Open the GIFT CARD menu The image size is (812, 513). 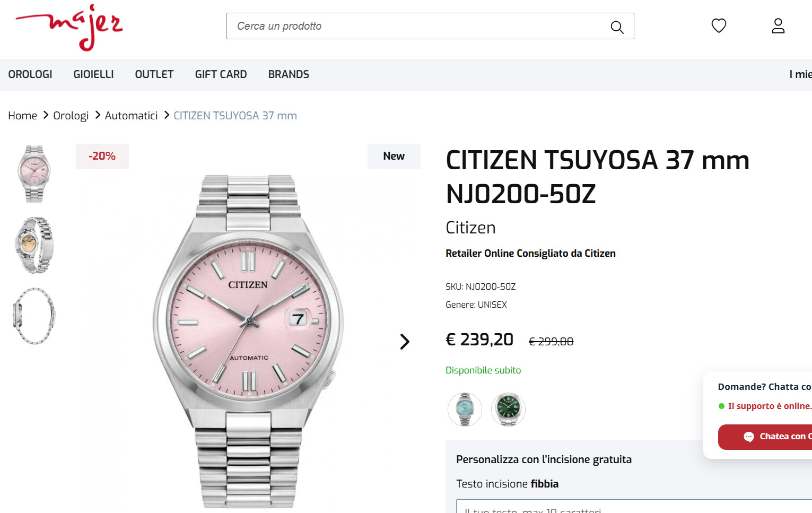pyautogui.click(x=221, y=74)
